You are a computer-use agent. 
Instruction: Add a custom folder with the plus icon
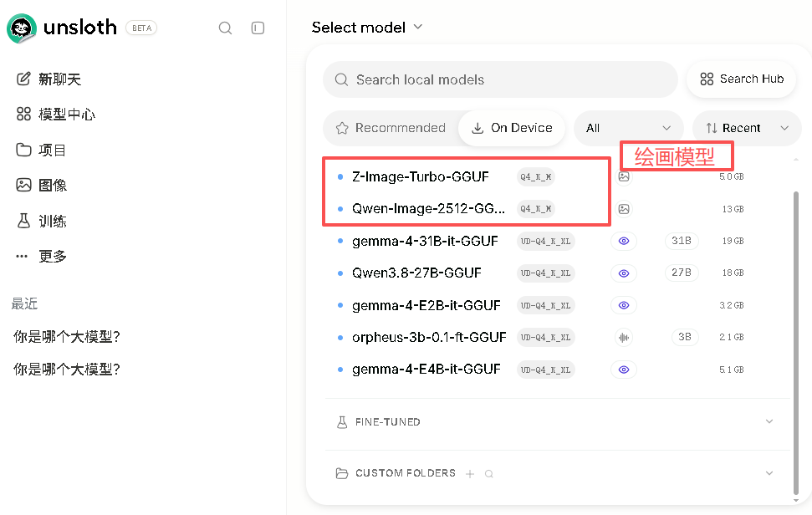point(470,474)
